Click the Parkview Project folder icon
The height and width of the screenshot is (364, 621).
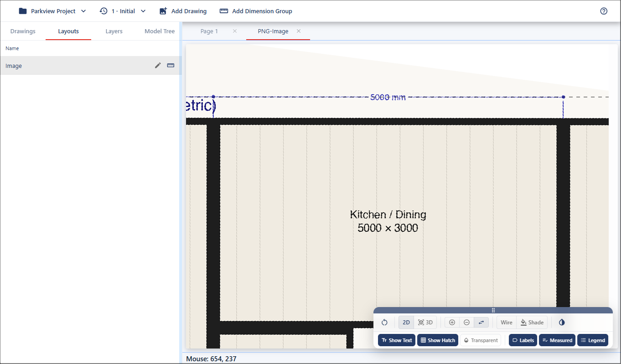pos(23,11)
